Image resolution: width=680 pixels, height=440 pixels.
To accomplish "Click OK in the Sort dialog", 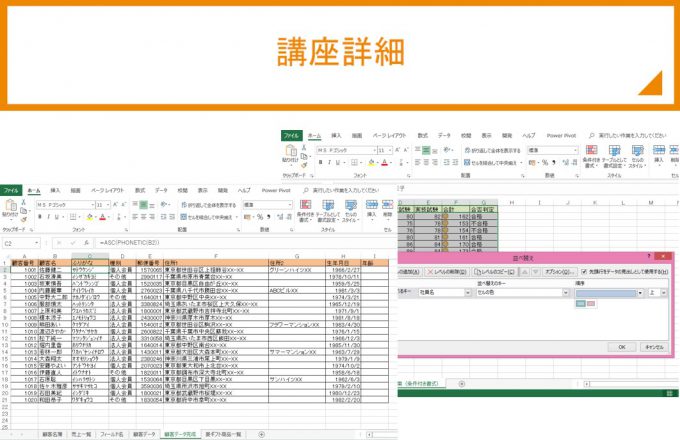I will (622, 347).
